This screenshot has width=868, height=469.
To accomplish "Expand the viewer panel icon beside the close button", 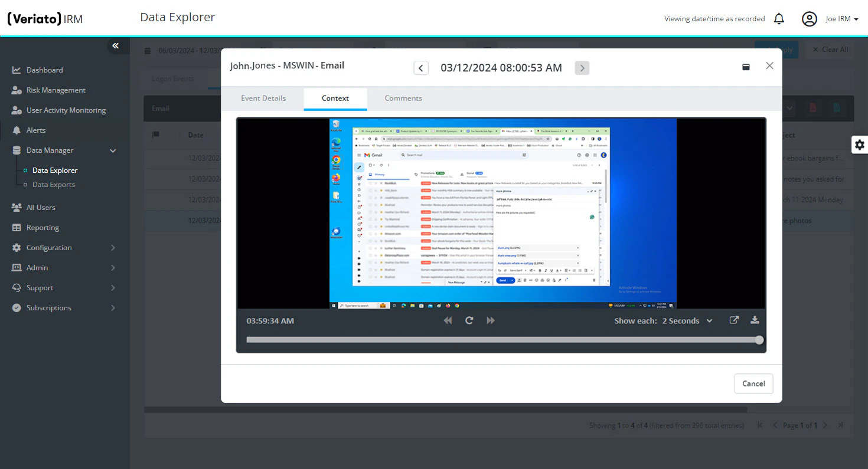I will point(746,67).
